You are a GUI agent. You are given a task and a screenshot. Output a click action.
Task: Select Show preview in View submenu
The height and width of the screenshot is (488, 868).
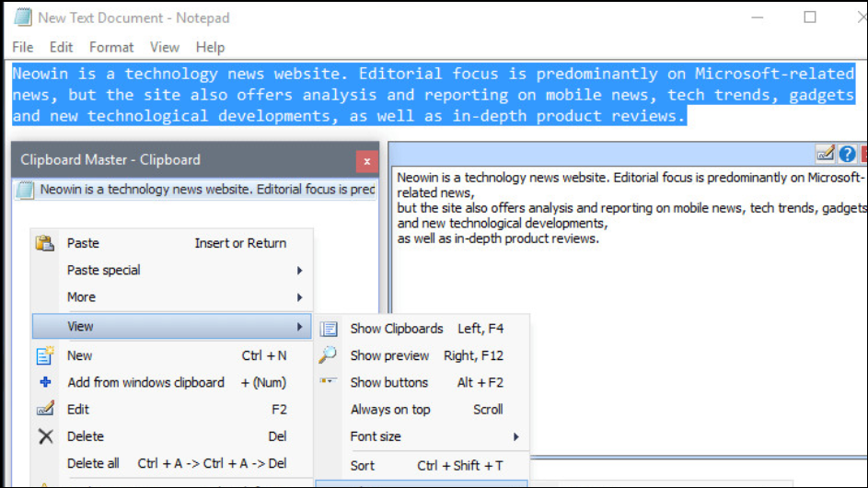[x=422, y=355]
